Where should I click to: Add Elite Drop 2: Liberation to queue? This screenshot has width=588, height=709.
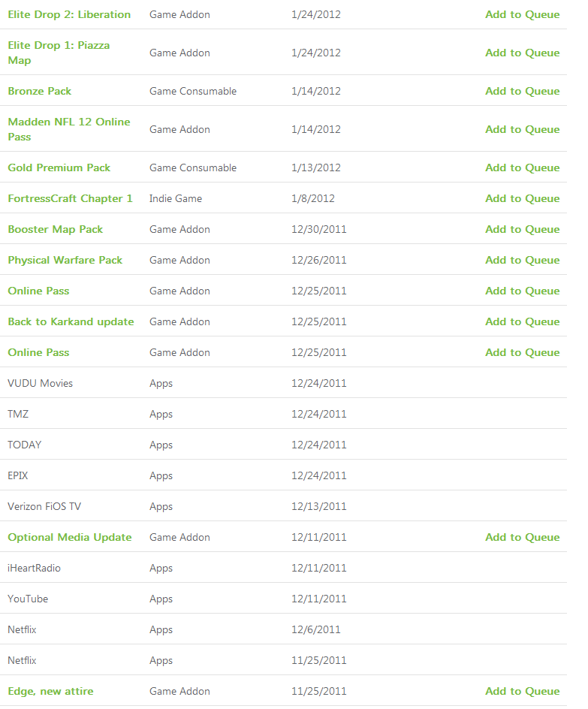[523, 14]
